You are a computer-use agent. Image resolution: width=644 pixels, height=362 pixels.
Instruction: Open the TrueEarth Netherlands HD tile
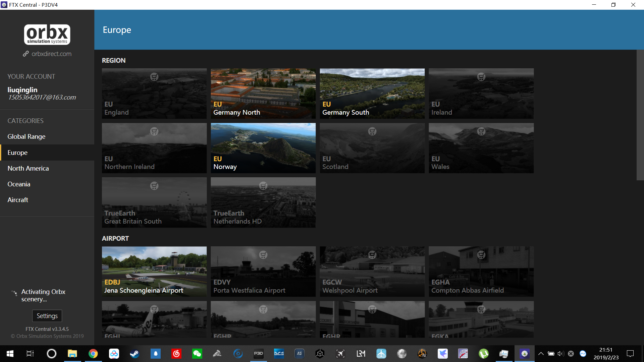click(x=263, y=202)
